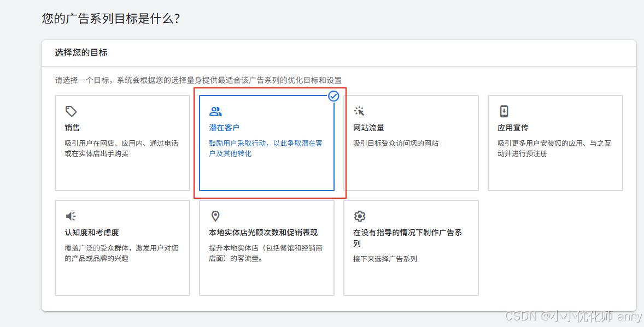Click the description 提升本地实体店（包括餐馆和经销商店面）

[x=266, y=253]
